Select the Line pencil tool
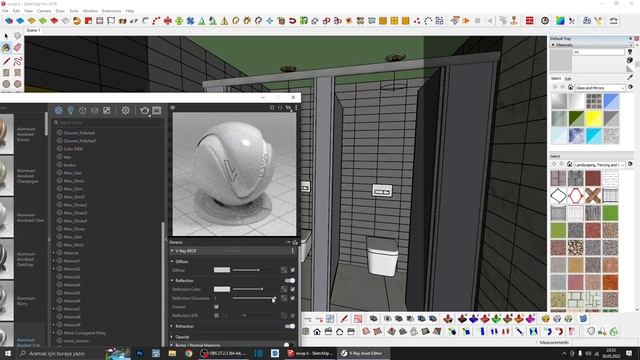 coord(6,61)
